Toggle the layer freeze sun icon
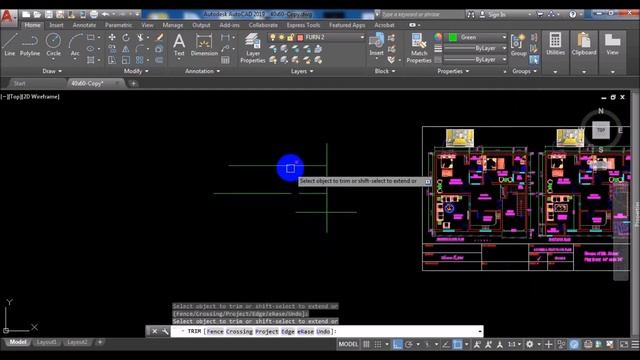640x360 pixels. [281, 37]
